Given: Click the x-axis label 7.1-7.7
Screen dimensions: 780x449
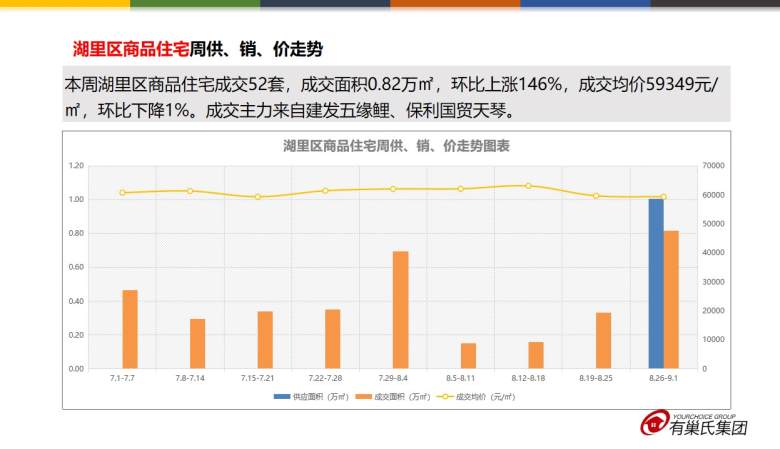Looking at the screenshot, I should click(x=122, y=378).
